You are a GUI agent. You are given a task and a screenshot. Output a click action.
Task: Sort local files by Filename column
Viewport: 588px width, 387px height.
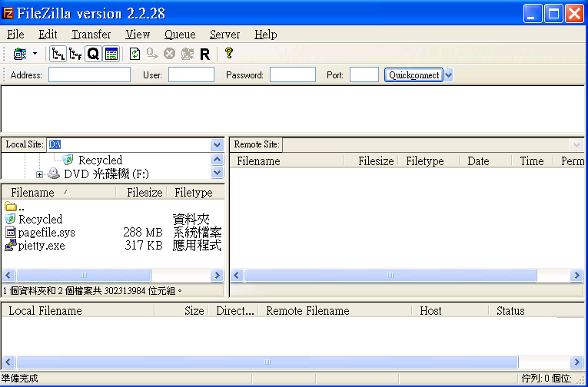pyautogui.click(x=59, y=193)
